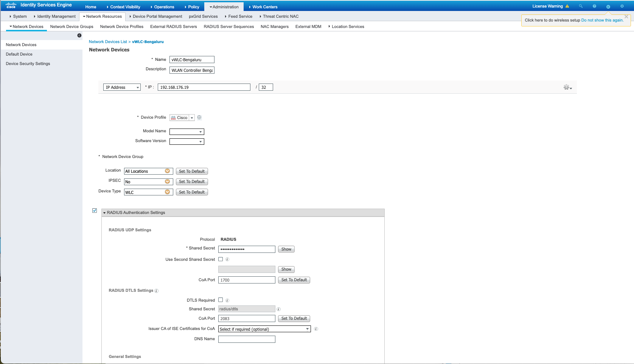
Task: Open the Policy menu
Action: pos(192,7)
